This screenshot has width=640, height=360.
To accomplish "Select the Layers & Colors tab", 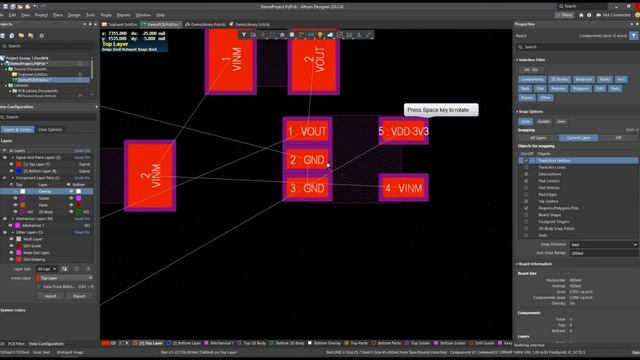I will click(x=18, y=130).
